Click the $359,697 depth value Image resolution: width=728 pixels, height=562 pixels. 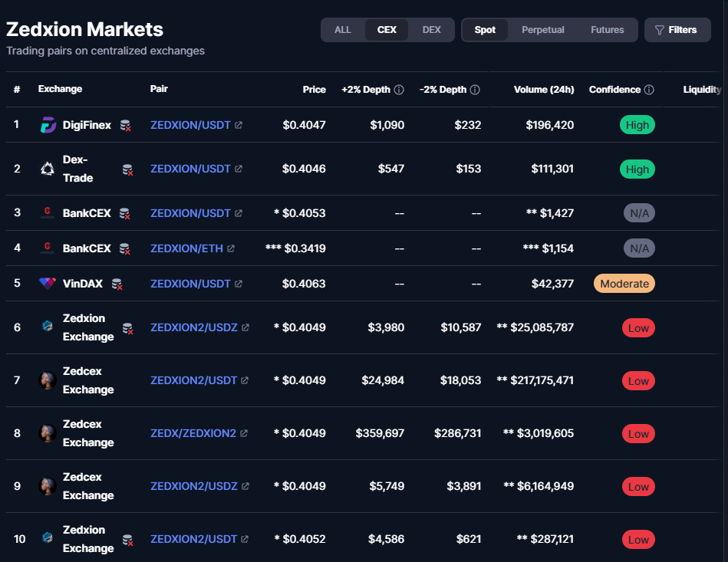tap(380, 433)
